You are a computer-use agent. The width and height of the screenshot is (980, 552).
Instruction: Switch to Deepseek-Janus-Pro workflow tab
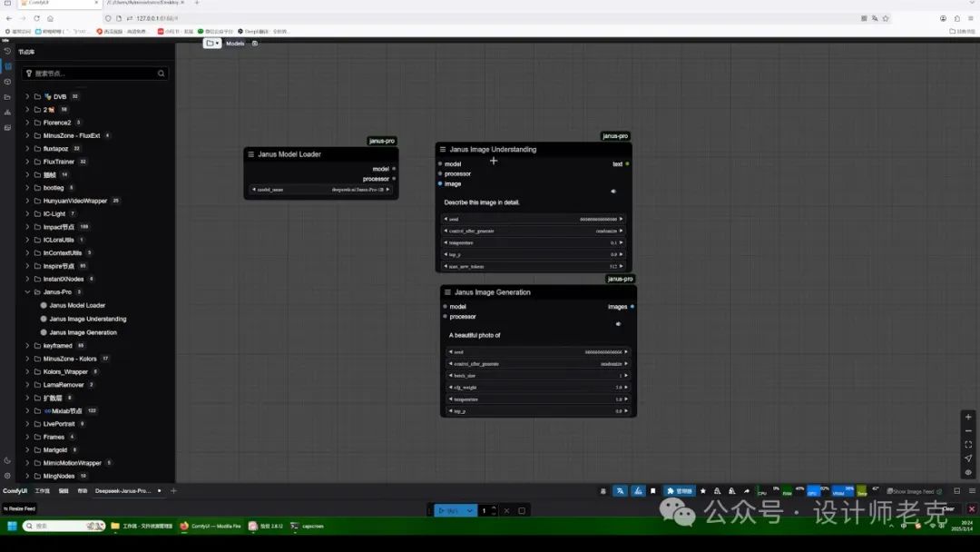pyautogui.click(x=123, y=491)
